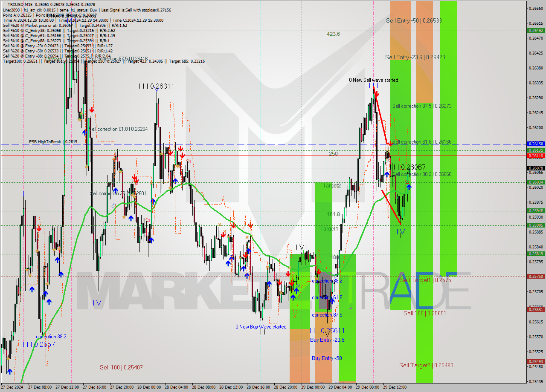Select the Target2 label

pos(332,185)
